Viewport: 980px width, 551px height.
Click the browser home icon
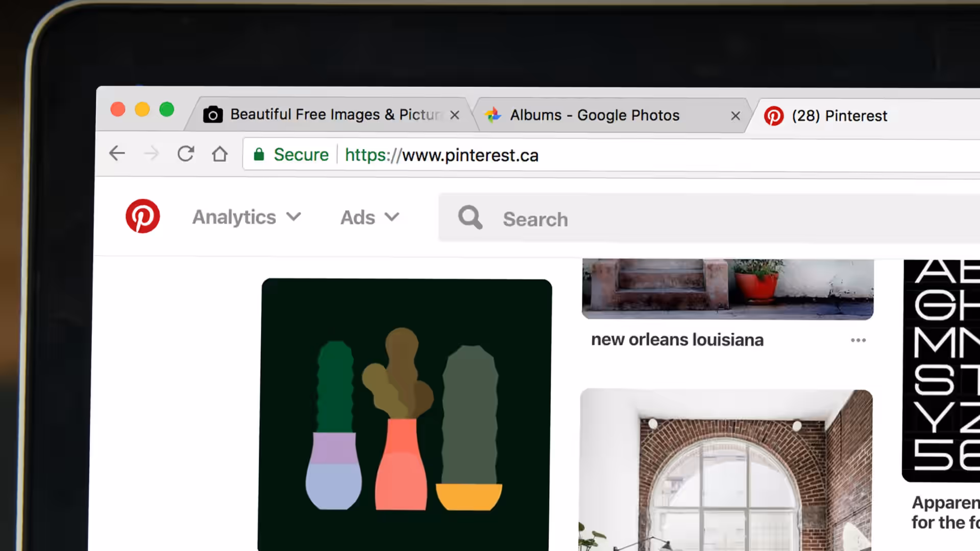[220, 154]
